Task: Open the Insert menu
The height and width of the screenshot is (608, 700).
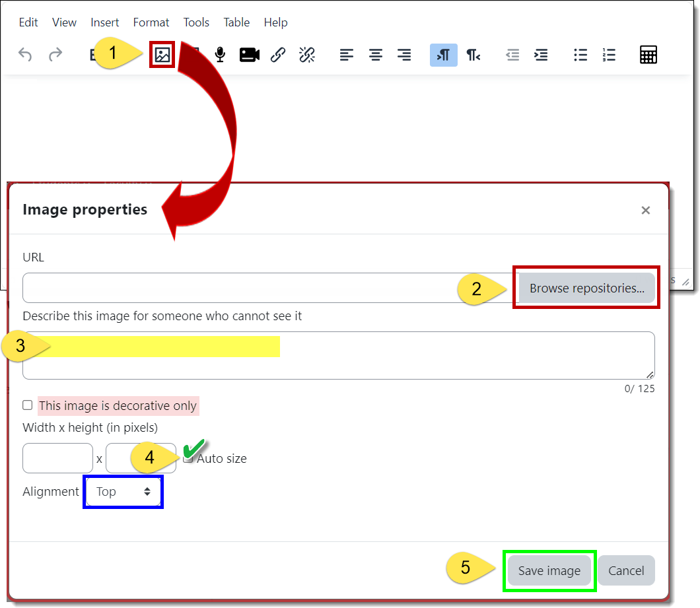Action: pyautogui.click(x=104, y=22)
